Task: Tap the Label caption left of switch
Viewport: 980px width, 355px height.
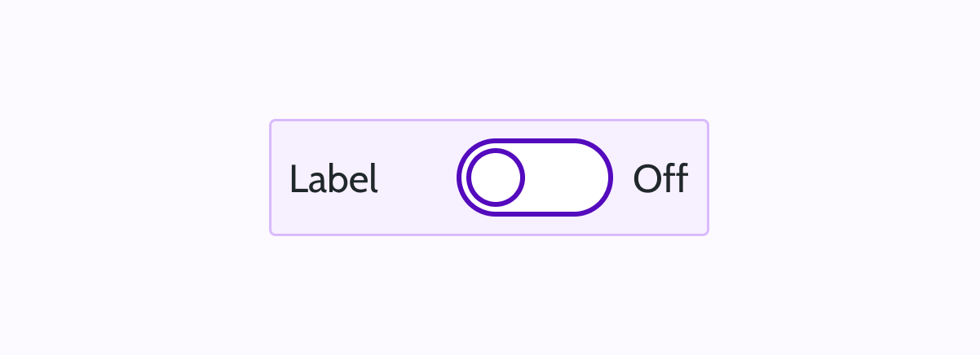Action: 333,179
